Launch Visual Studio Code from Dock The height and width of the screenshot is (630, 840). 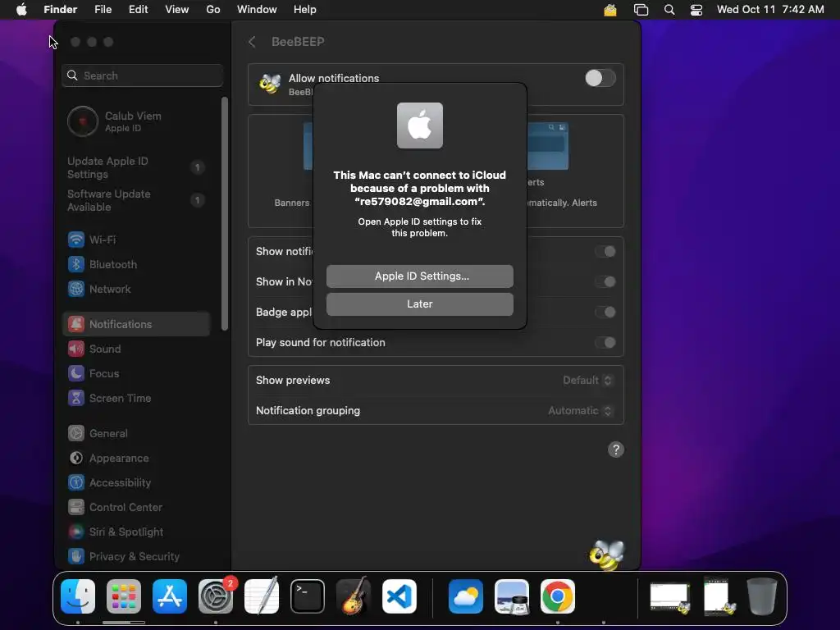point(399,596)
